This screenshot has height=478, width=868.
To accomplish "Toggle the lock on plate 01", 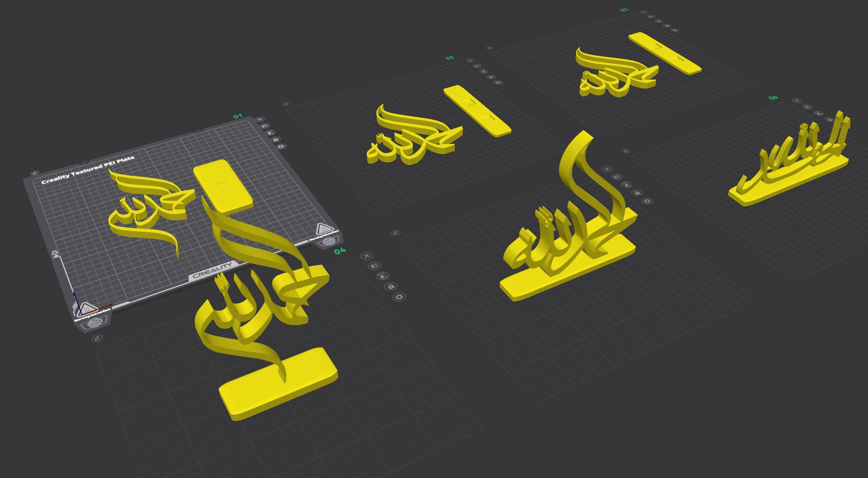I will click(276, 139).
